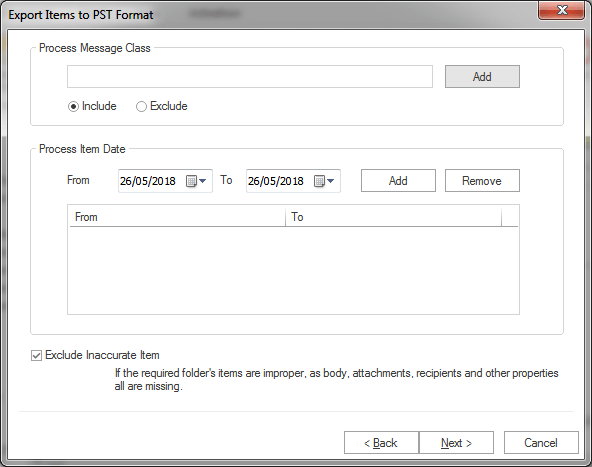Expand the To date dropdown arrow
Image resolution: width=592 pixels, height=467 pixels.
point(331,181)
